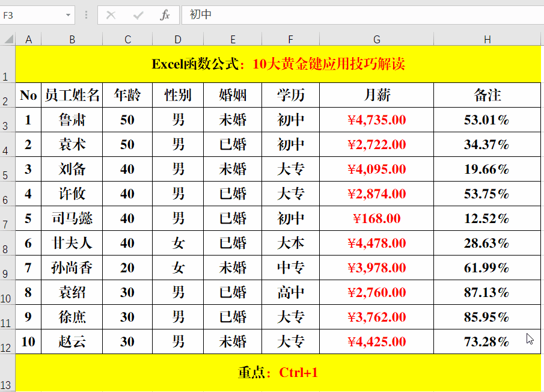Click the No header cell
This screenshot has height=392, width=544.
pos(28,95)
